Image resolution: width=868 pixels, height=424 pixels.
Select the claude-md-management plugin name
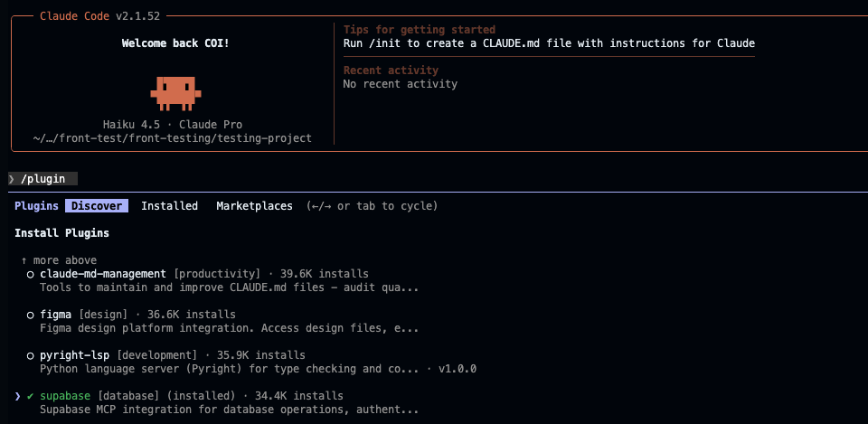103,274
